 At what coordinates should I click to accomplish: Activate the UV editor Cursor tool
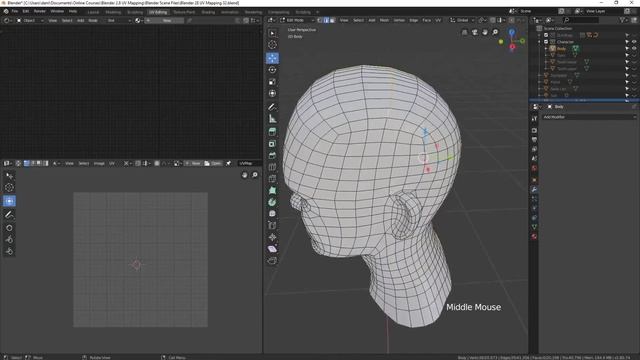[x=9, y=188]
